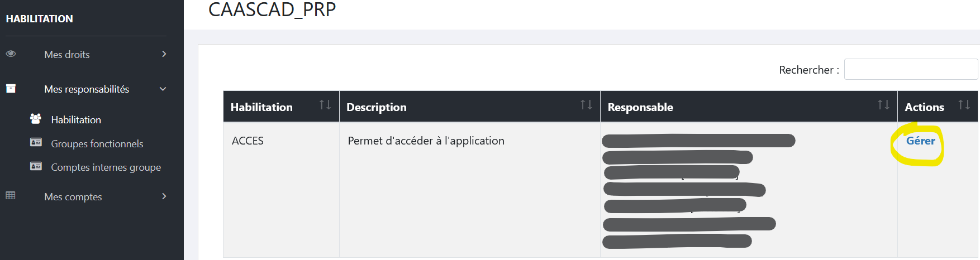Expand Mes droits chevron

164,54
